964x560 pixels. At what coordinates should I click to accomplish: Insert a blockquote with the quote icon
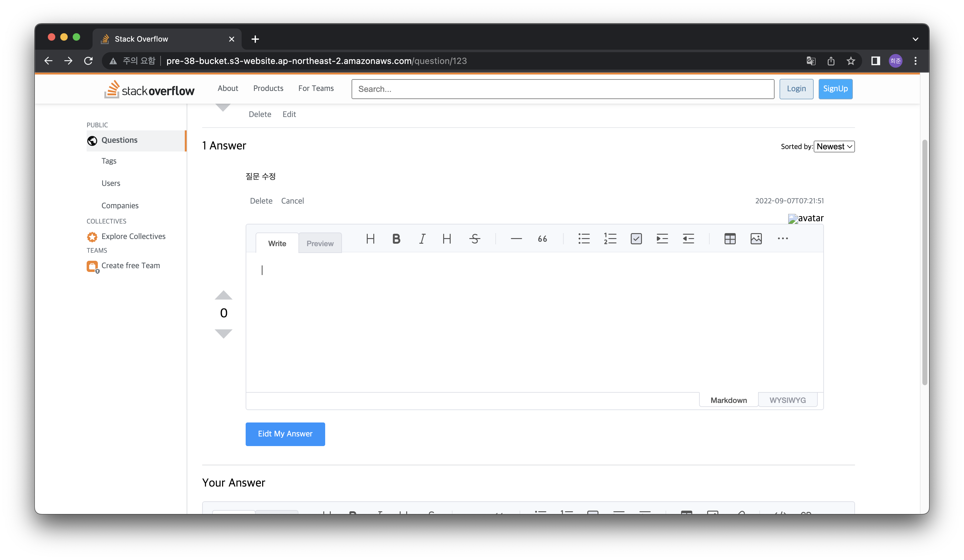(x=542, y=239)
